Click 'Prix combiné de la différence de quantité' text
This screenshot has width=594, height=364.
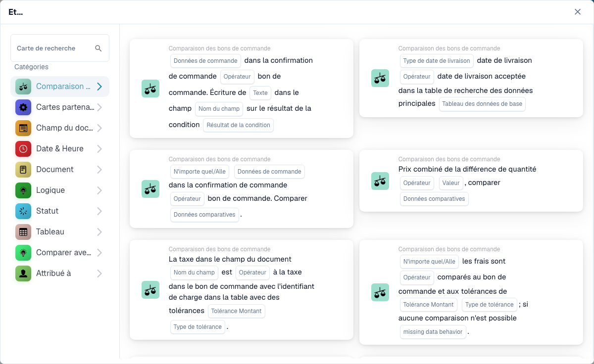467,169
